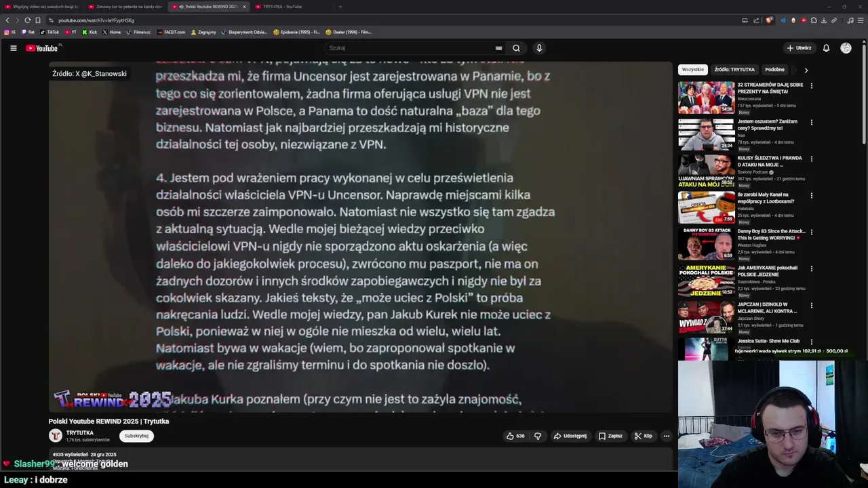This screenshot has height=488, width=868.
Task: Open the browser main menu icon
Action: 861,20
